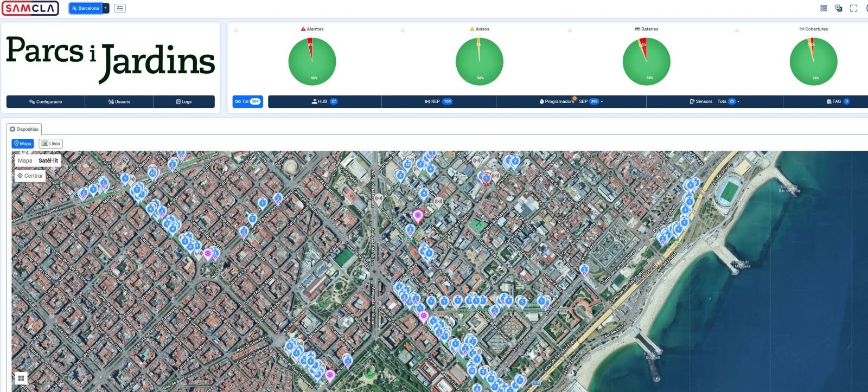Click the Cobertures signal icon

801,29
